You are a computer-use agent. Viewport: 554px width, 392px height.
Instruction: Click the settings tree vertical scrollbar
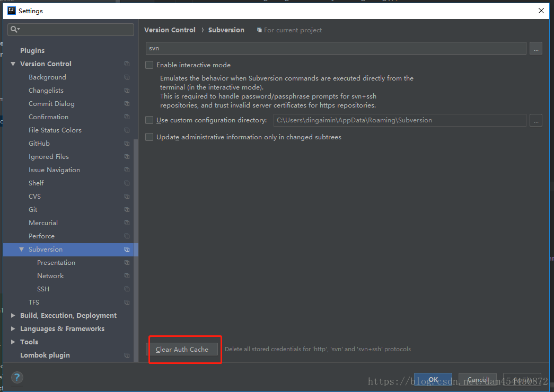tap(136, 250)
